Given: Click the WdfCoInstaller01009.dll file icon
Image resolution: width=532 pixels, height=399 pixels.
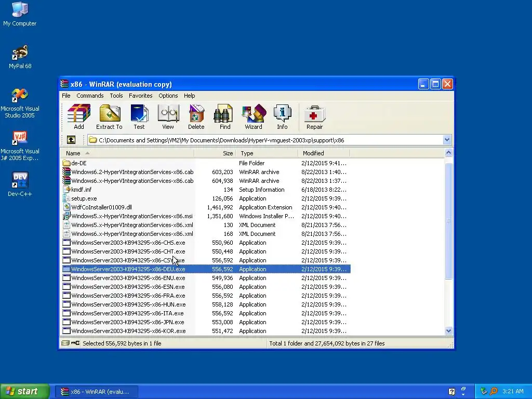Looking at the screenshot, I should [x=66, y=207].
